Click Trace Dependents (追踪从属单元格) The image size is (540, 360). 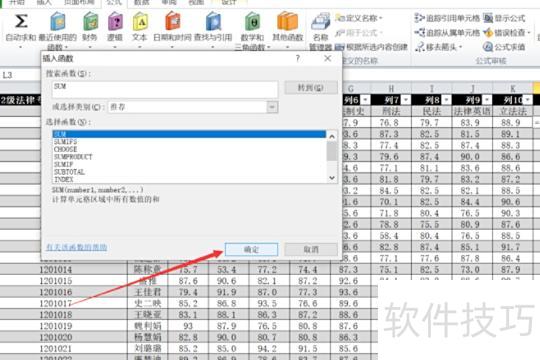pos(447,32)
